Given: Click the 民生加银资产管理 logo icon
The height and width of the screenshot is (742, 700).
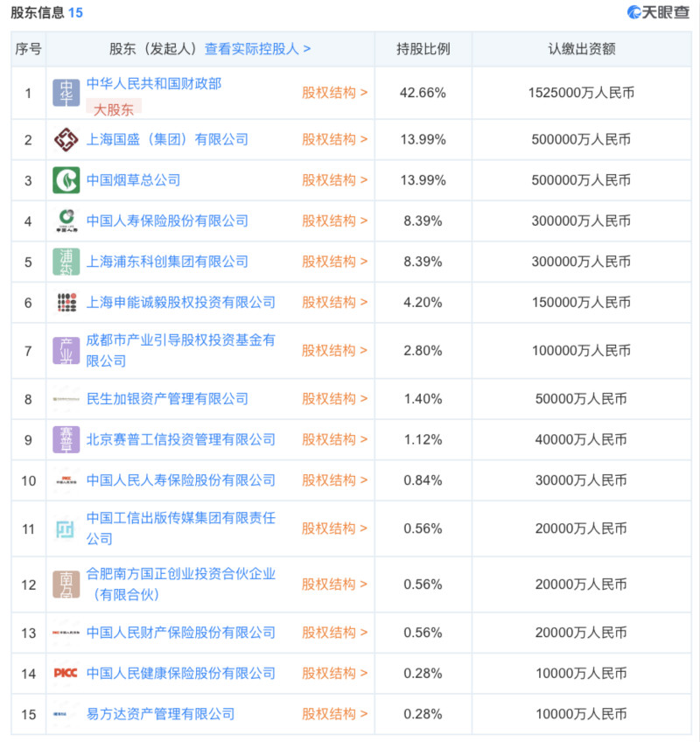Looking at the screenshot, I should (66, 399).
